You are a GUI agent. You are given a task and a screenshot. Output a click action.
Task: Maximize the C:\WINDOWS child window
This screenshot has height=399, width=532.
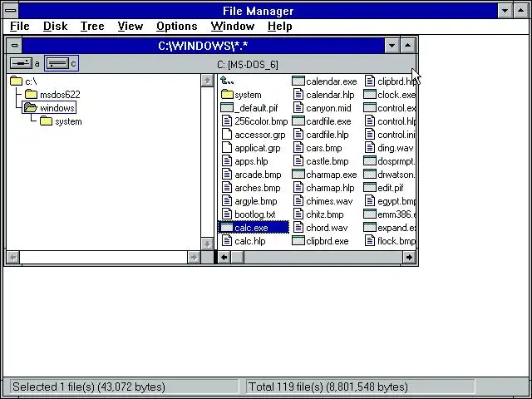408,46
